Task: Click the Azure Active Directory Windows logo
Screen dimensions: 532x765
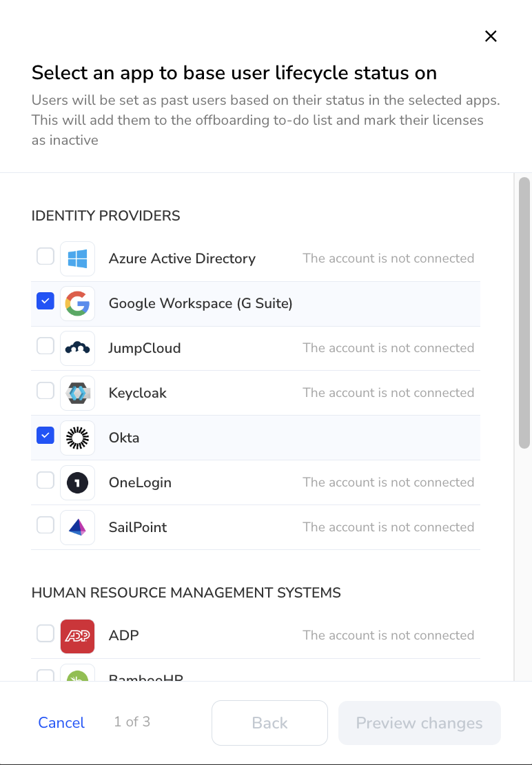Action: 78,258
